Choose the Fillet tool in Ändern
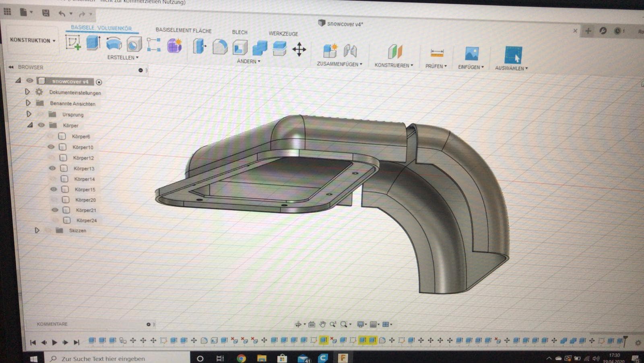 220,47
